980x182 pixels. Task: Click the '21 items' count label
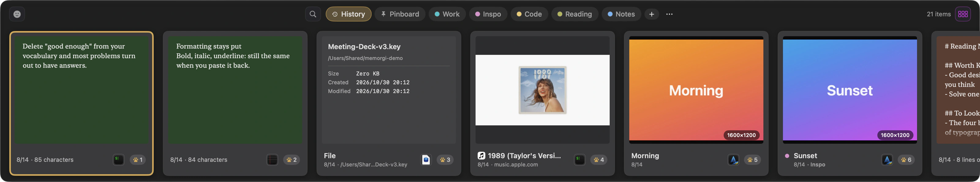click(939, 14)
